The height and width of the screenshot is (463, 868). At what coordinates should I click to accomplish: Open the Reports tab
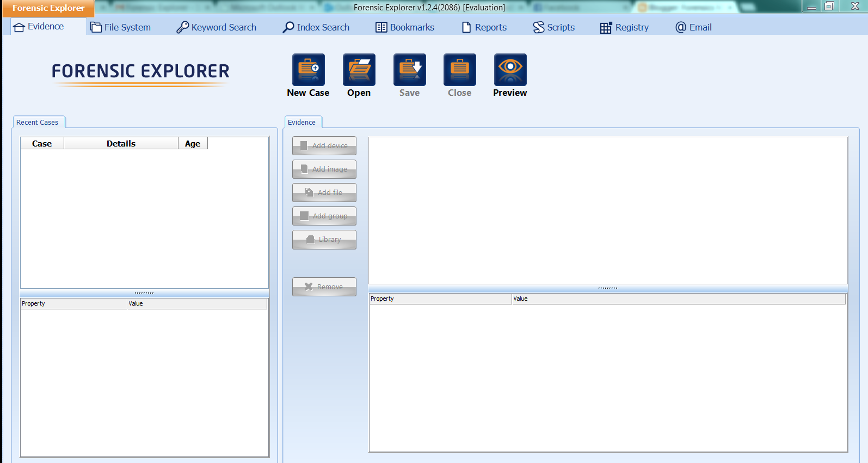(484, 27)
